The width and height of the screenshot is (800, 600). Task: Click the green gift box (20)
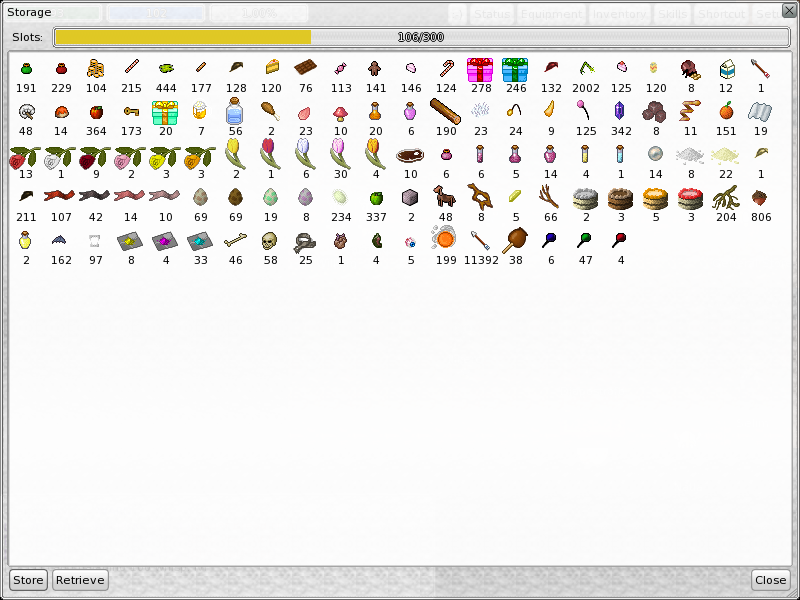click(x=165, y=113)
